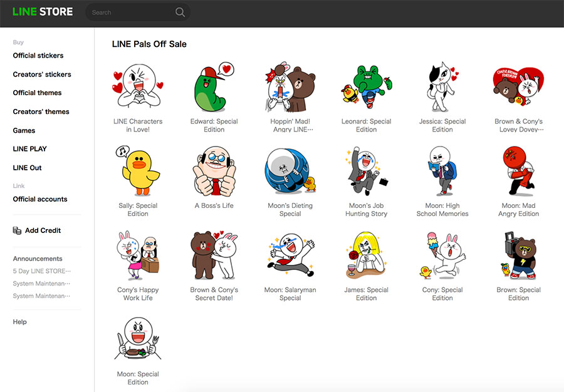Go to Creators' themes section
The width and height of the screenshot is (564, 392).
41,112
